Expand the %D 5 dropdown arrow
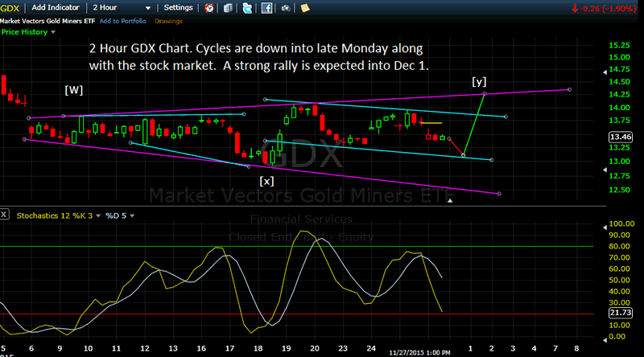Viewport: 644px width, 357px height. [131, 215]
